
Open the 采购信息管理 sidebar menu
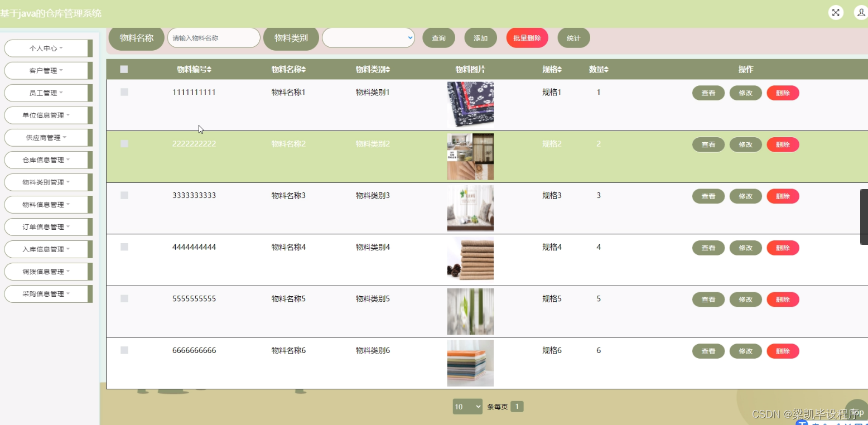pyautogui.click(x=48, y=294)
